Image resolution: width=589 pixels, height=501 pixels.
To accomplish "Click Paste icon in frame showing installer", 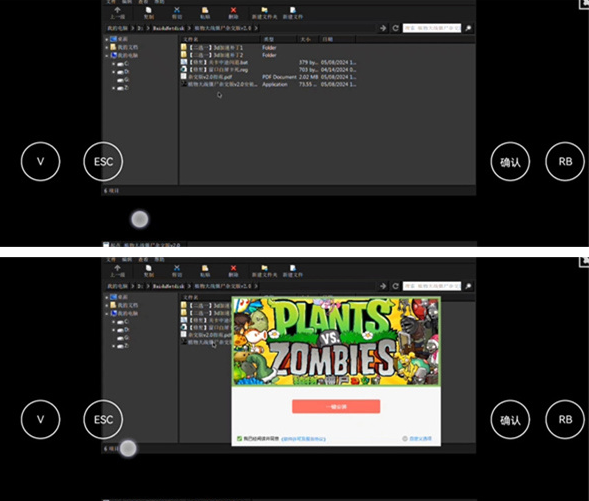I will click(205, 268).
